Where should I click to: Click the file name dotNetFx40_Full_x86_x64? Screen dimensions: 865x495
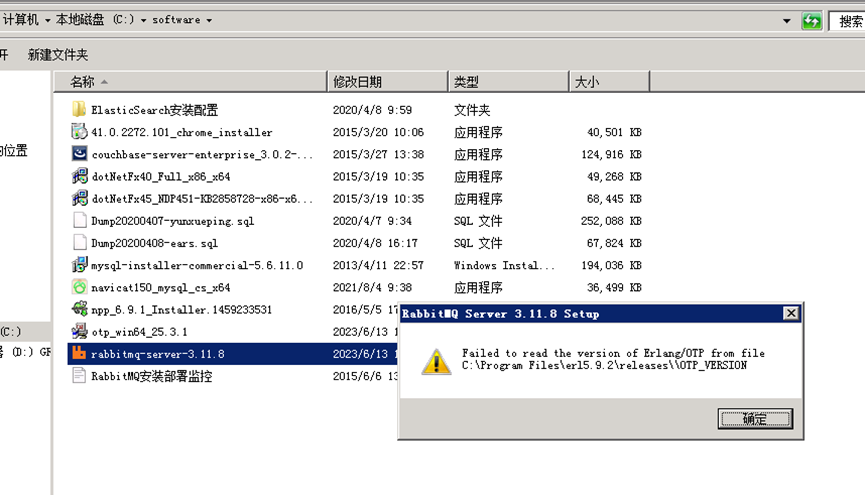tap(161, 177)
